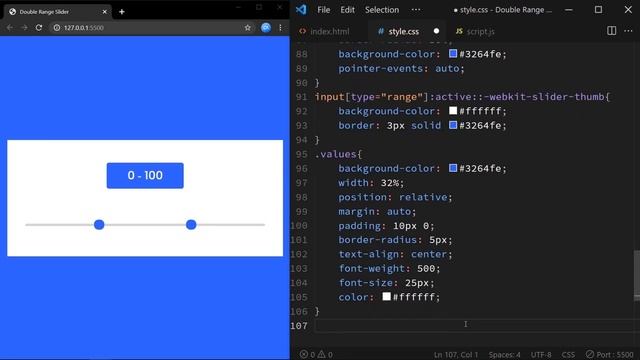Split the editor to the right
Image resolution: width=640 pixels, height=360 pixels.
coord(611,31)
